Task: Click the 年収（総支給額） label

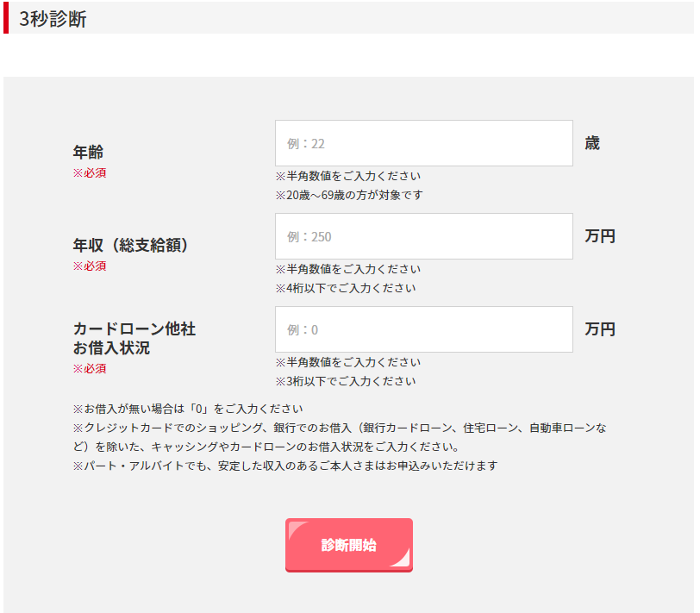Action: 130,245
